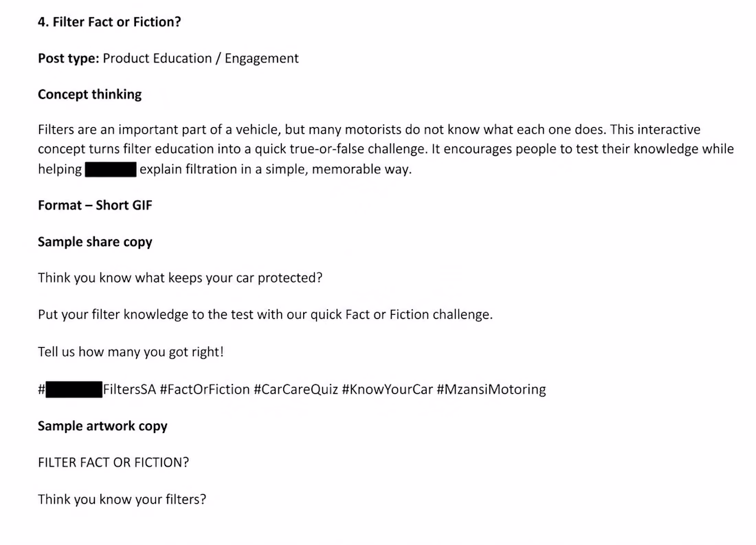Click the 'Sample share copy' heading
Screen dimensions: 756x545
(95, 242)
